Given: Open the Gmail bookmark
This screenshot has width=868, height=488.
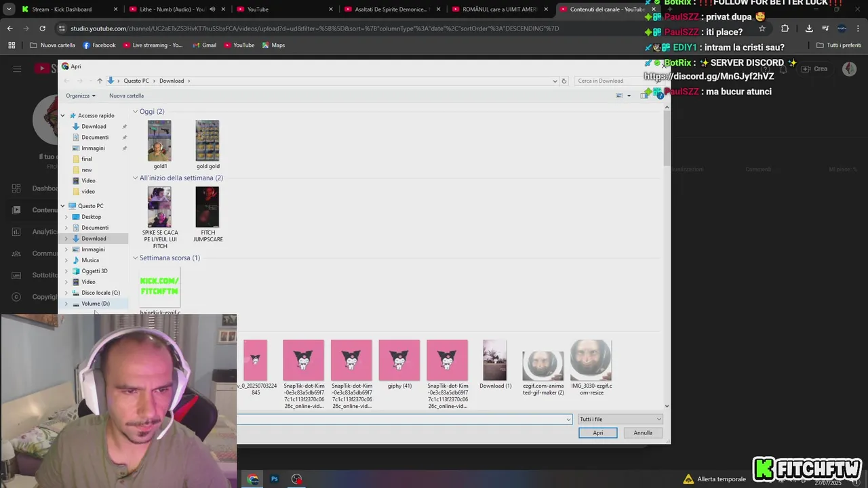Looking at the screenshot, I should pyautogui.click(x=204, y=45).
